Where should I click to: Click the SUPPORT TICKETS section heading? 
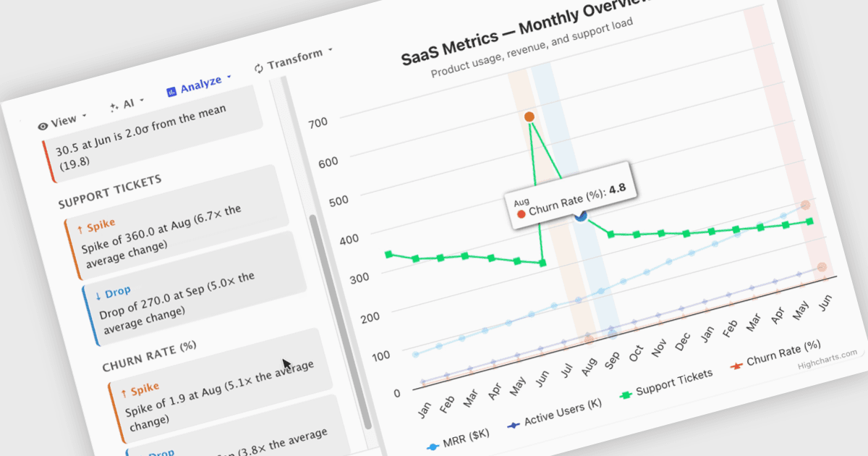click(110, 192)
